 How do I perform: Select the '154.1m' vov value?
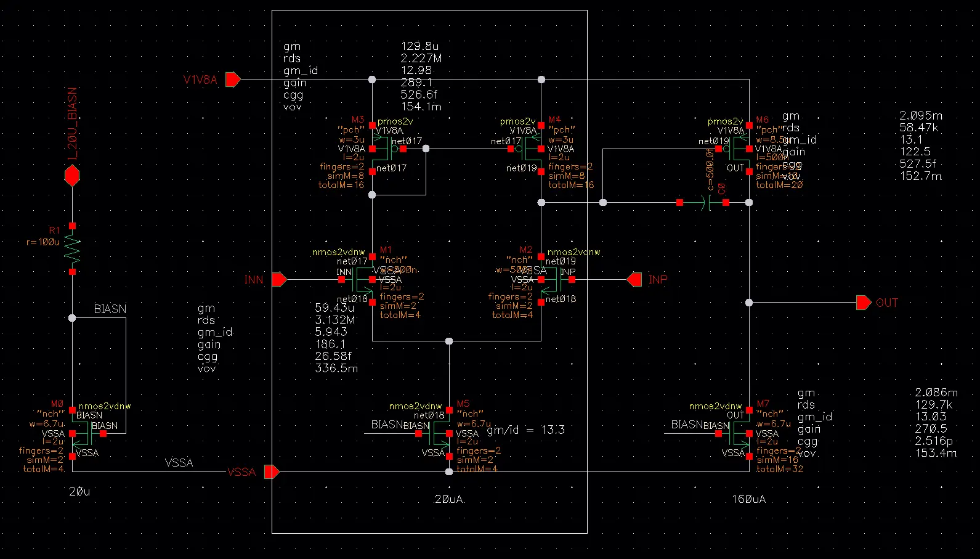point(421,107)
